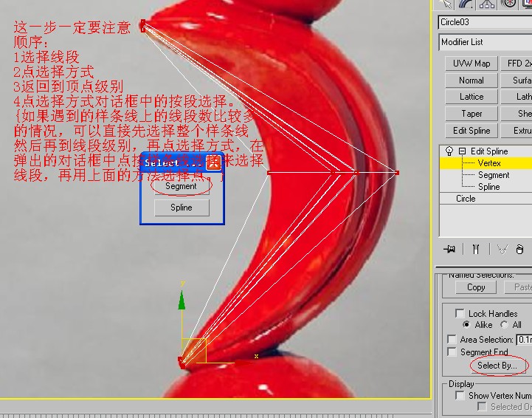Open the Hierarchy panel tab
This screenshot has width=532, height=418.
point(487,4)
